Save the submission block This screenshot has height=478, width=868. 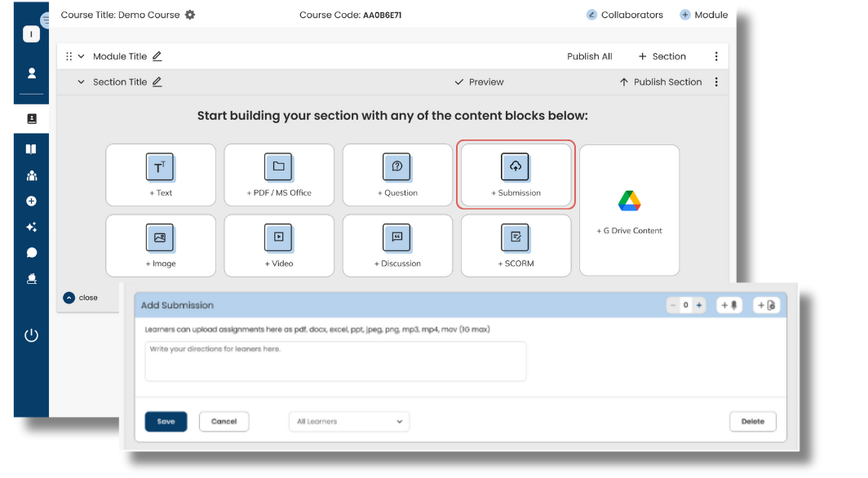point(166,422)
